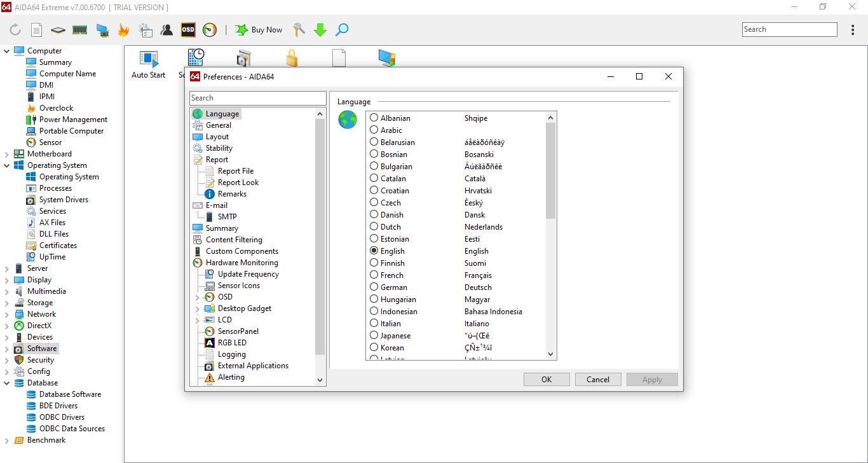Click the Refresh toolbar icon
Screen dimensions: 868x463
(15, 29)
